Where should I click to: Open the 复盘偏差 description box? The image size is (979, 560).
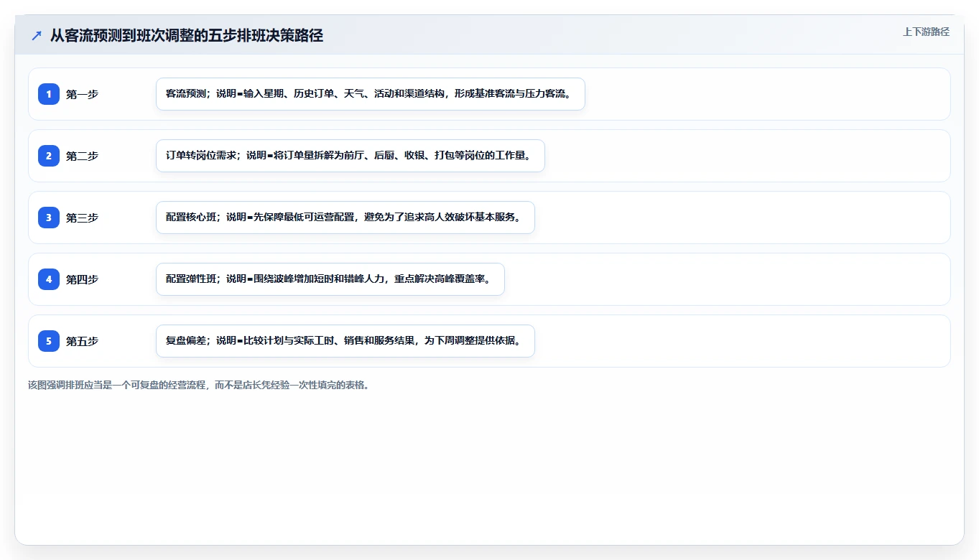pyautogui.click(x=345, y=341)
